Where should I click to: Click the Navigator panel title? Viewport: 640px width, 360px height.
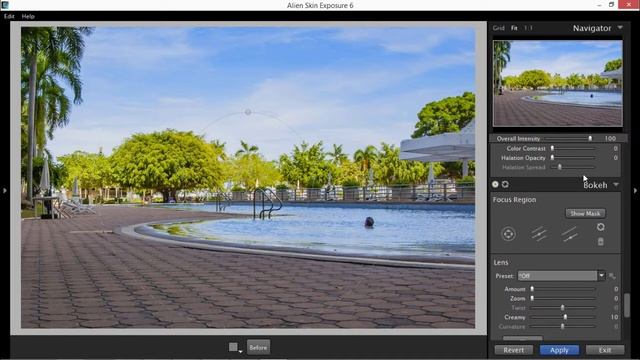click(x=592, y=28)
